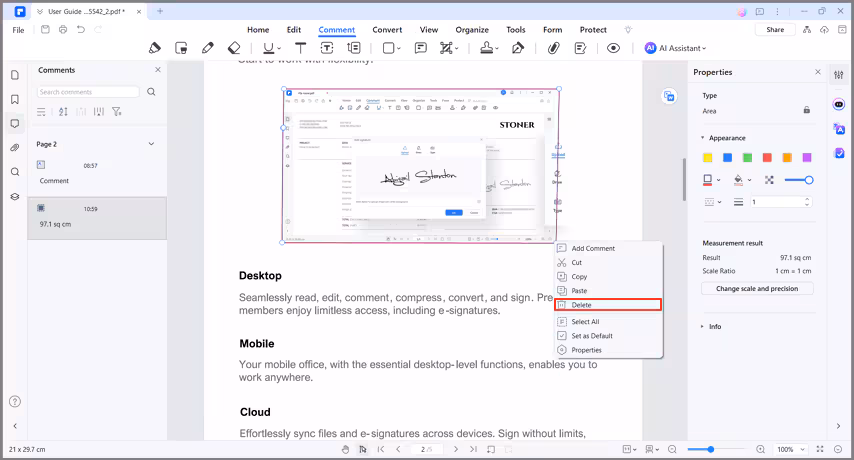Switch to the Organize tab
The height and width of the screenshot is (460, 854).
[472, 30]
